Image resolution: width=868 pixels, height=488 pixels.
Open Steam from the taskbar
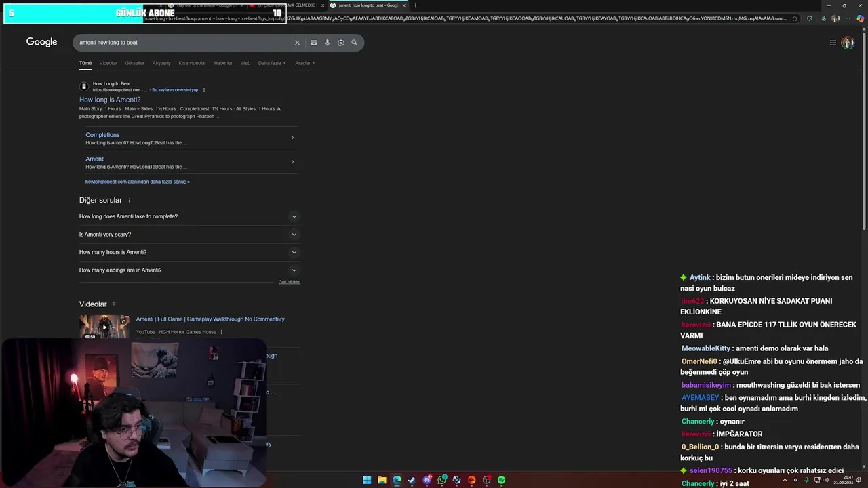tap(412, 480)
